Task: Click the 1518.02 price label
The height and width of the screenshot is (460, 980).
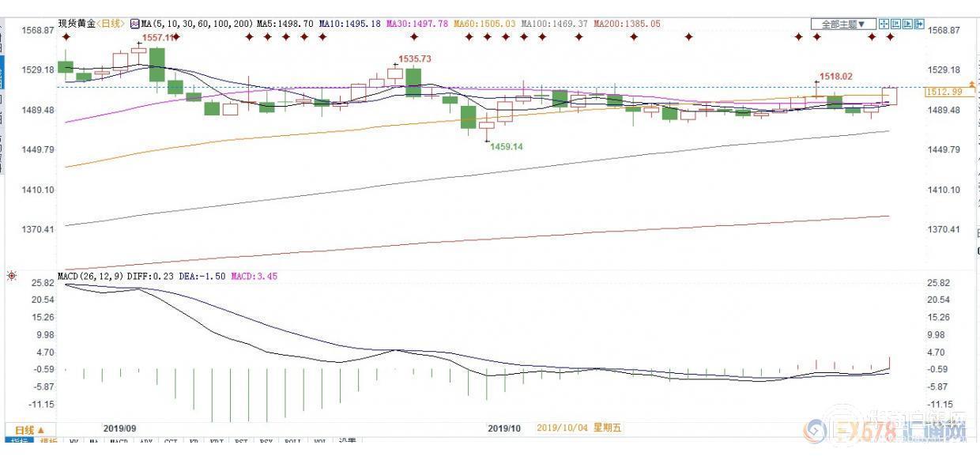Action: [x=836, y=77]
